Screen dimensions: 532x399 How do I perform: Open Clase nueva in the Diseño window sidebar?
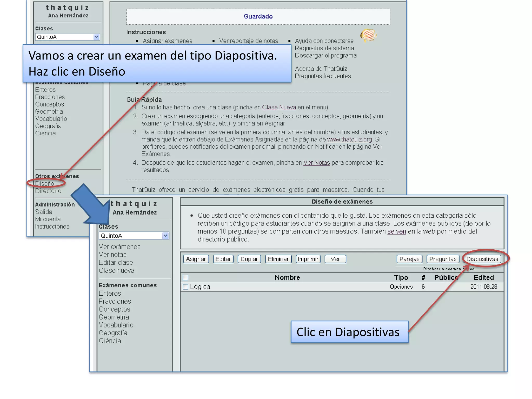pos(116,270)
